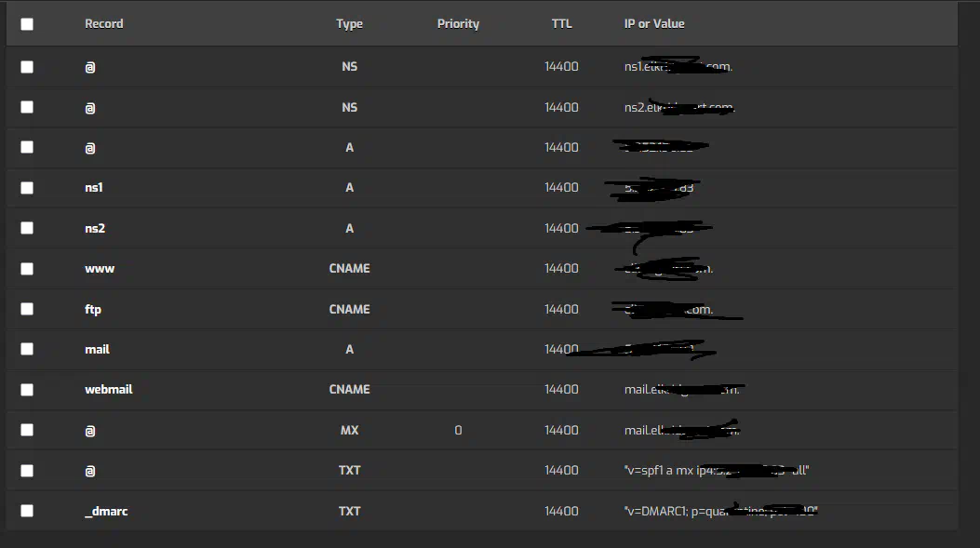Check the MX record checkbox

[27, 430]
